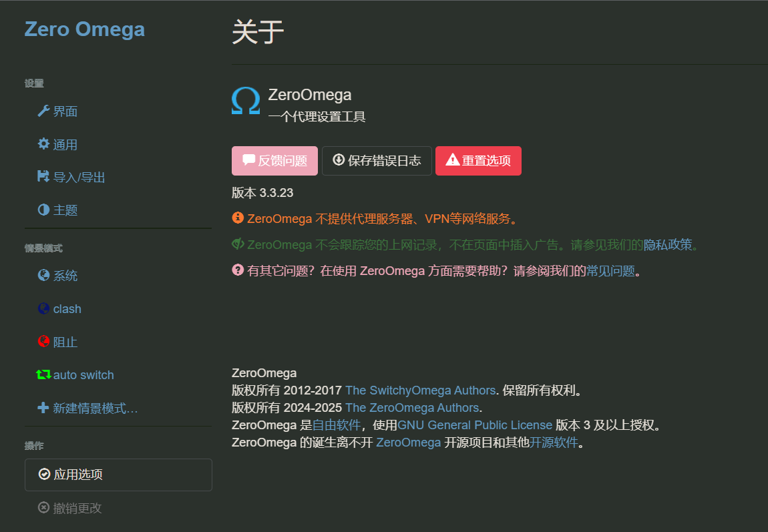Image resolution: width=768 pixels, height=532 pixels.
Task: Click the floppy disk icon beside 导入/导出
Action: tap(43, 177)
